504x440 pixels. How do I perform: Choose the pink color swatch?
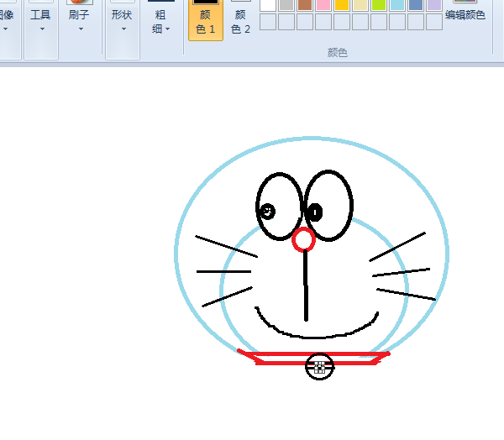323,4
